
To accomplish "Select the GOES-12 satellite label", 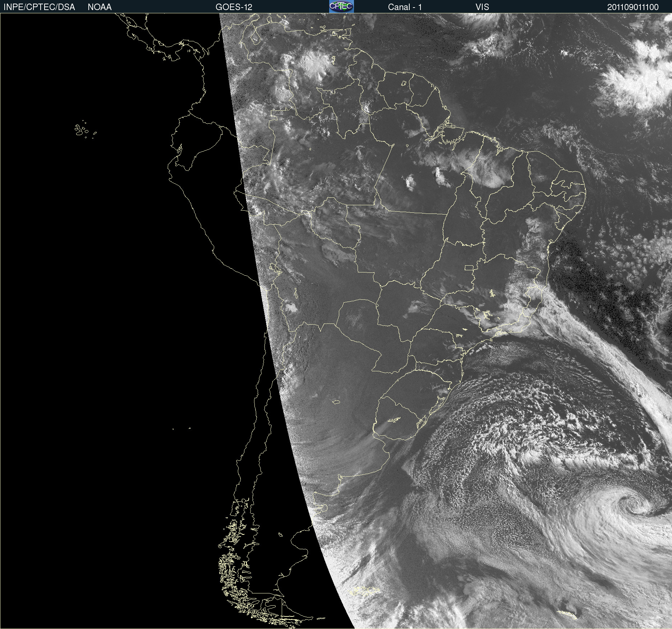I will [x=234, y=7].
